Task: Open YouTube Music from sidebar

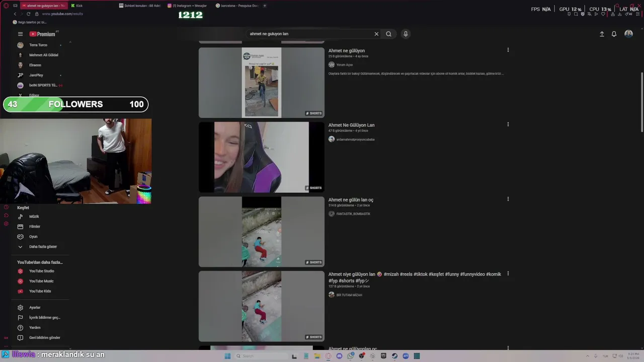Action: (40, 281)
